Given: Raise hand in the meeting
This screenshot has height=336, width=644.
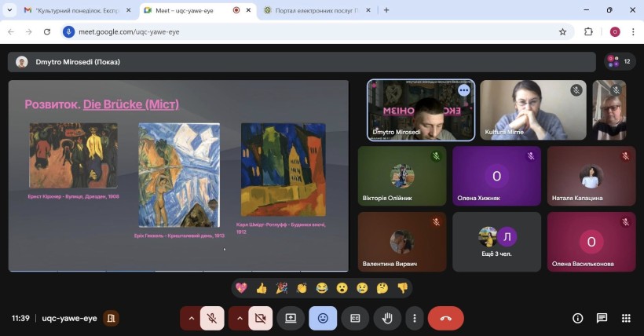Looking at the screenshot, I should [x=387, y=318].
